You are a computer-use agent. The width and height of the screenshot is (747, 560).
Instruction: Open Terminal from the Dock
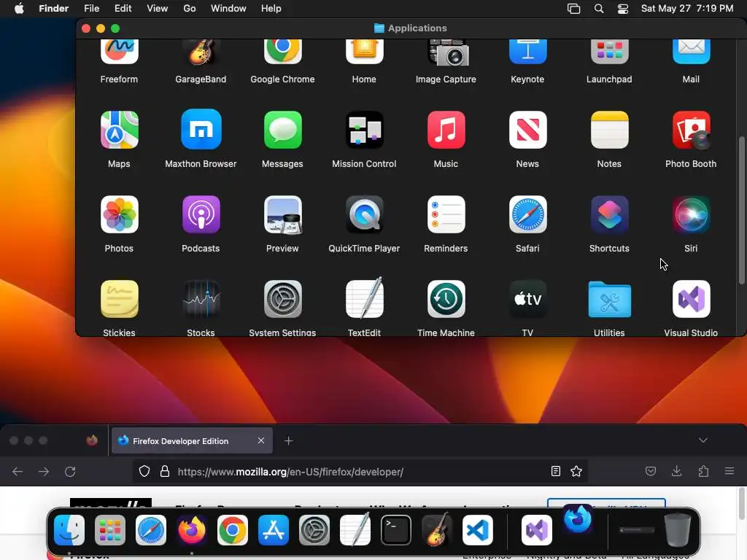click(x=396, y=530)
